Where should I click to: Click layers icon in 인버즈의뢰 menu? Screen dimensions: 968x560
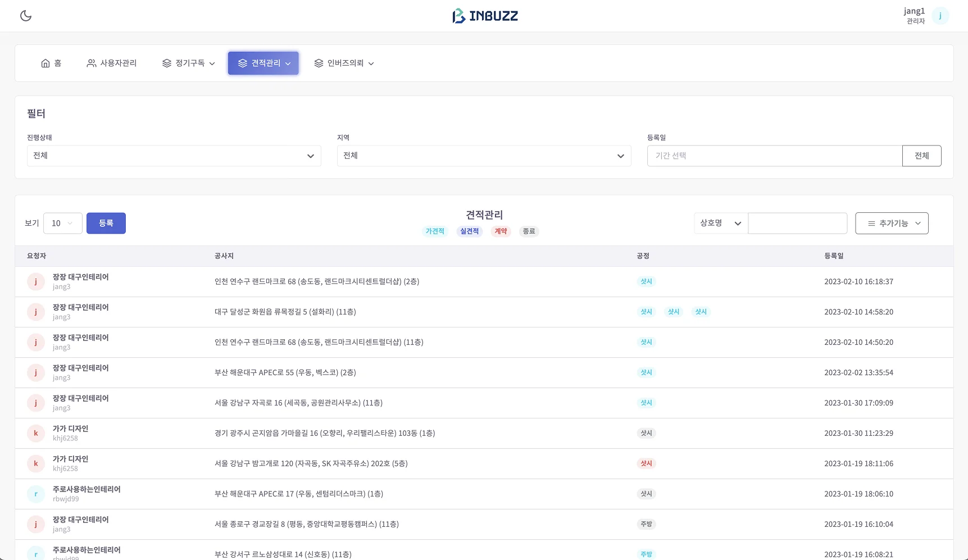point(319,63)
